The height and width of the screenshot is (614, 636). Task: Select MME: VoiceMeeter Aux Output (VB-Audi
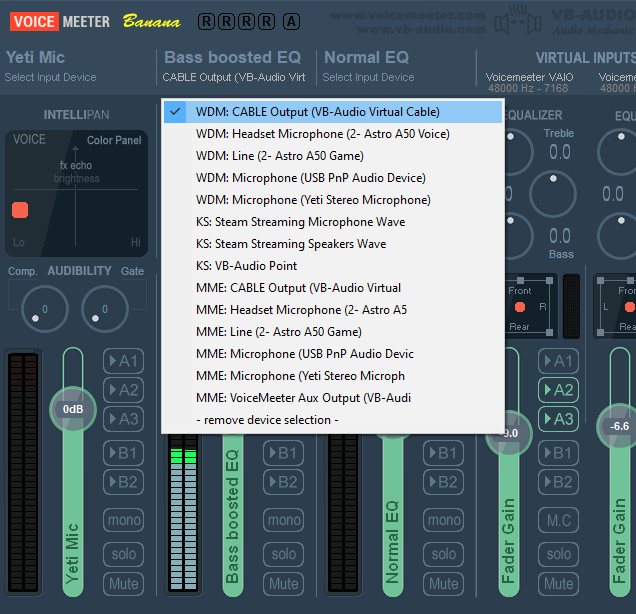point(333,398)
